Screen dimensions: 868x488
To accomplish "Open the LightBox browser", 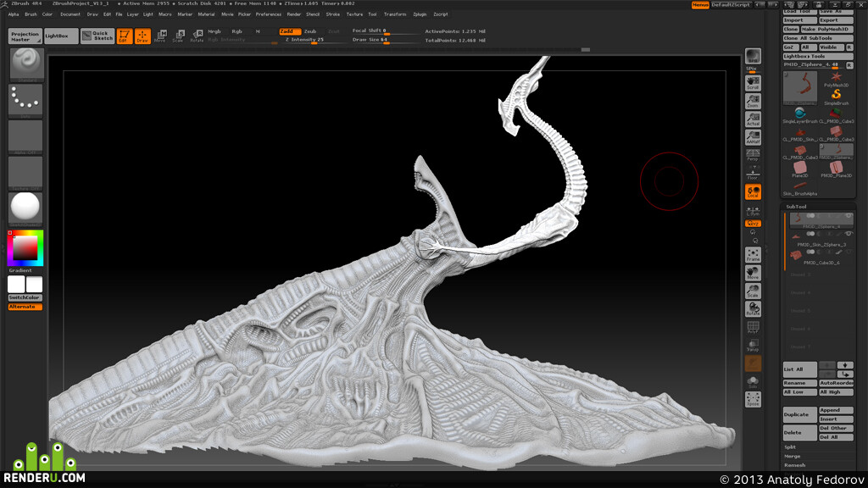I will (61, 36).
